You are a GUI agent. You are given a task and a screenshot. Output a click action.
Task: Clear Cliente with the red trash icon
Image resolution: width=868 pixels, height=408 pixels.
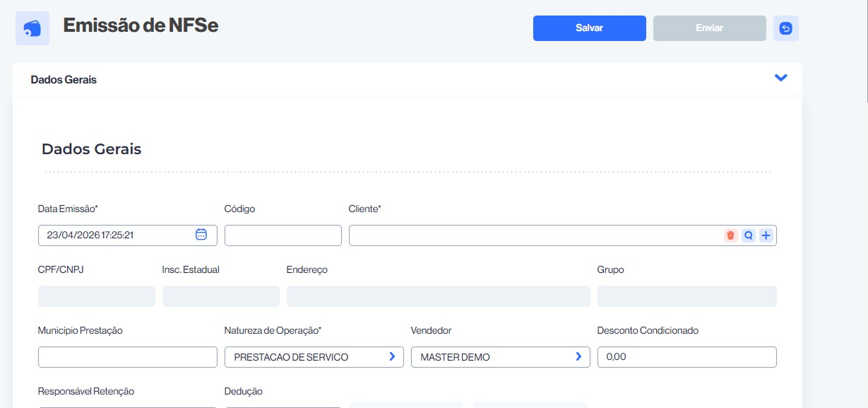pyautogui.click(x=731, y=235)
